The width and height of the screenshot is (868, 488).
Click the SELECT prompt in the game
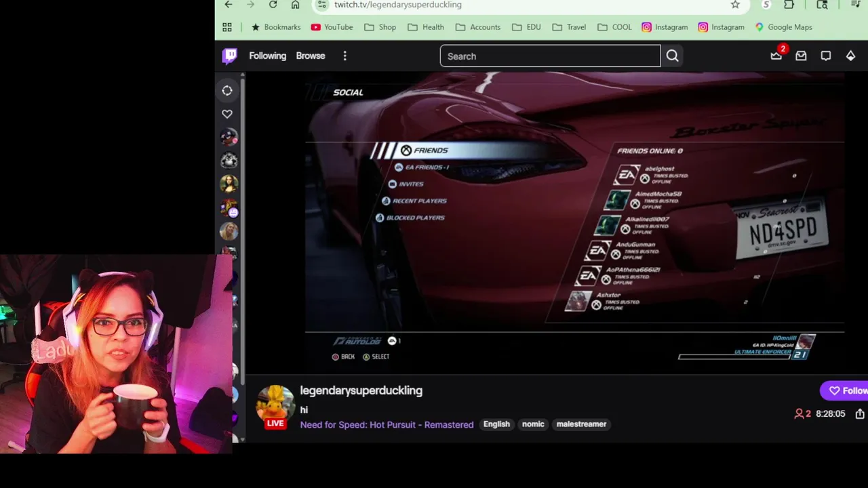pyautogui.click(x=376, y=357)
